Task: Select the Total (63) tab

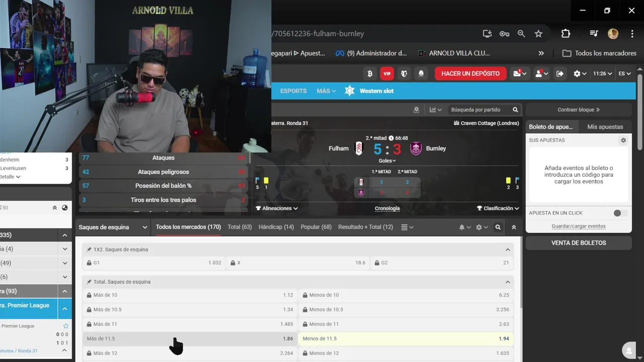Action: (239, 227)
